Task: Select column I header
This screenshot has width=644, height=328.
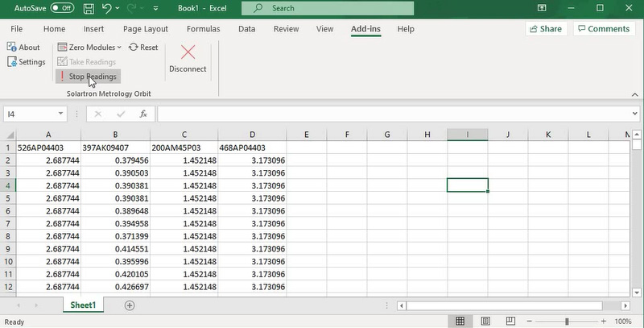Action: point(468,135)
